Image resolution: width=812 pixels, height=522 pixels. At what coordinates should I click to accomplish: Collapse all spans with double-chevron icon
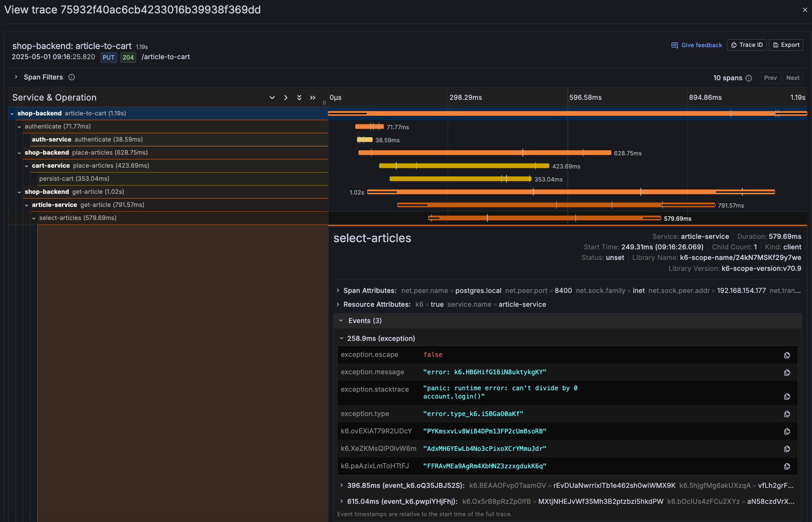[x=299, y=98]
